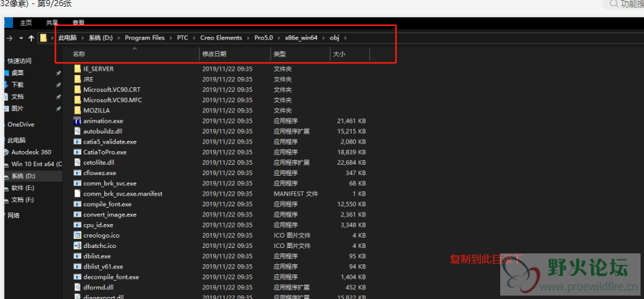Image resolution: width=644 pixels, height=299 pixels.
Task: Expand chevron after obj in address bar
Action: coord(345,37)
